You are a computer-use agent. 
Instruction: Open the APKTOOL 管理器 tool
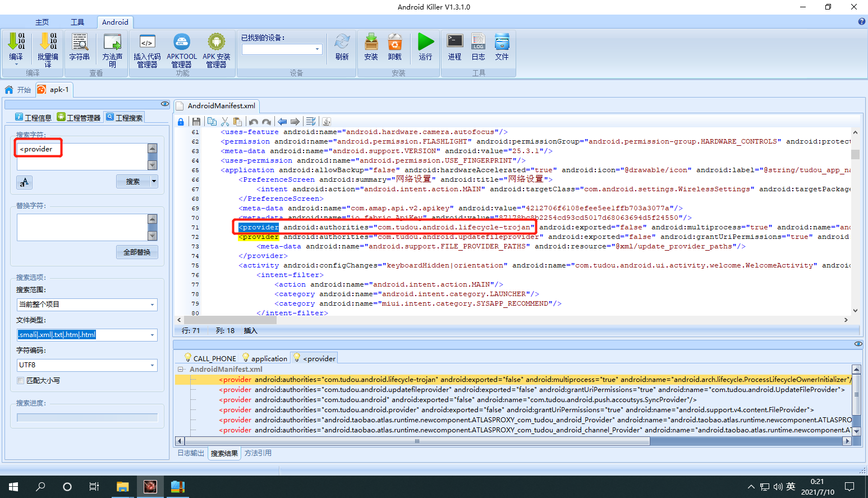coord(182,50)
